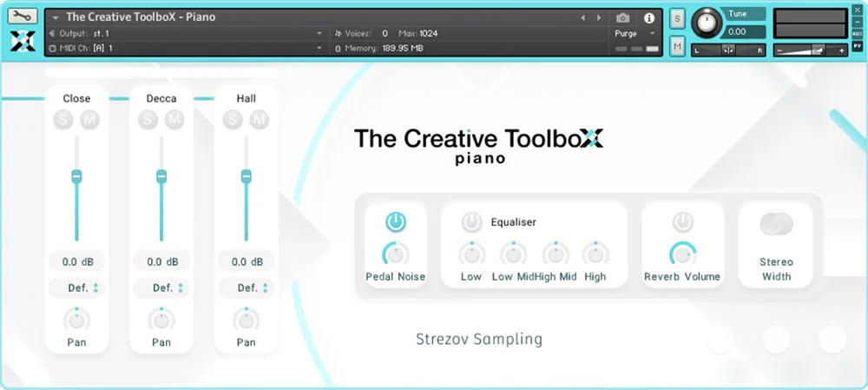
Task: Toggle the Pedal Noise power button
Action: 396,222
